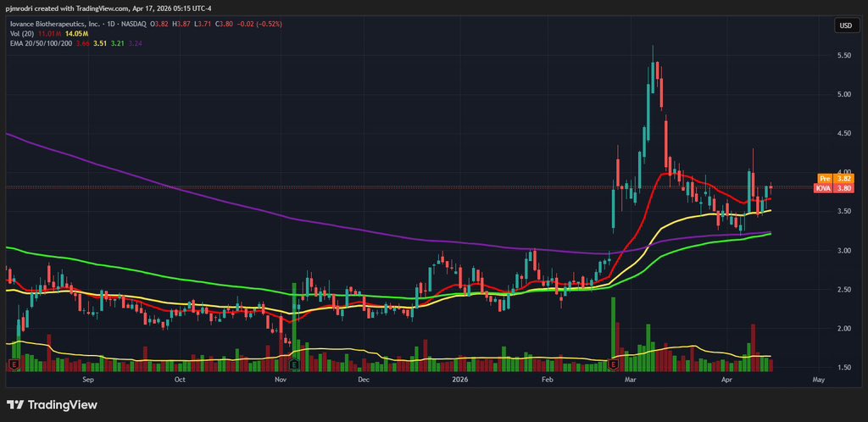The height and width of the screenshot is (422, 868).
Task: Click the Feb label on time axis
Action: [547, 380]
